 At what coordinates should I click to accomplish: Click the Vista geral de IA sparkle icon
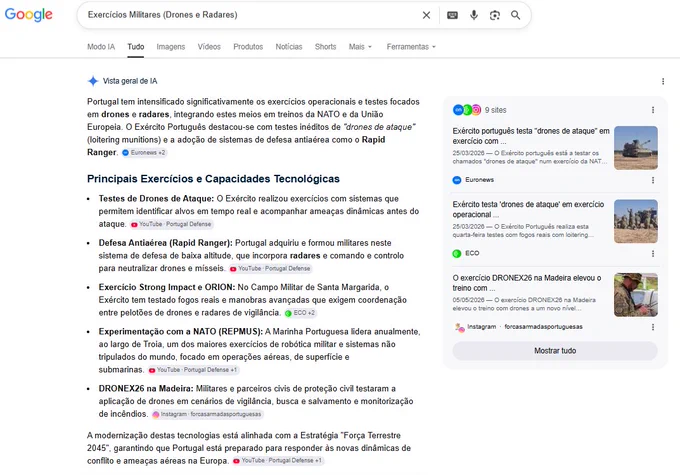93,81
